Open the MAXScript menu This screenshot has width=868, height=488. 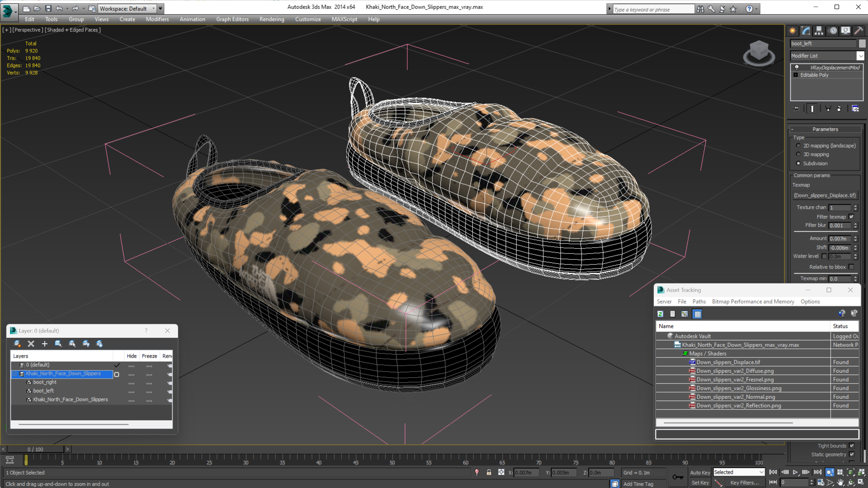coord(344,19)
